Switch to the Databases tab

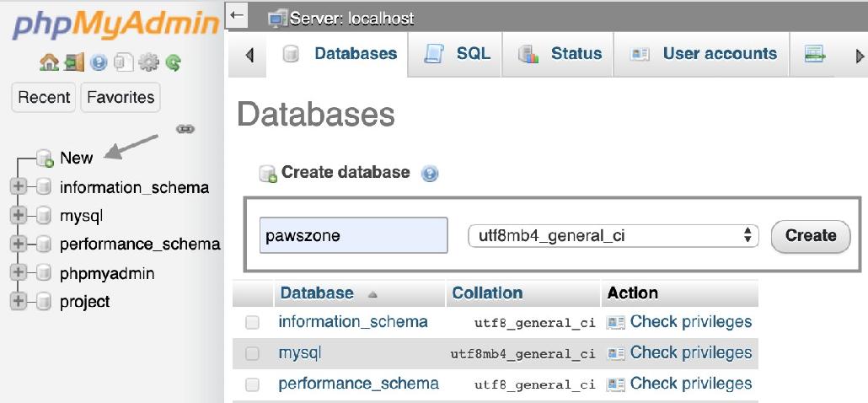coord(339,54)
